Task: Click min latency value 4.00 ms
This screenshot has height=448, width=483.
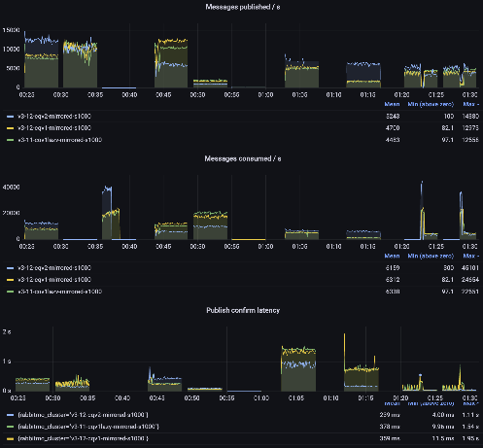Action: (x=443, y=415)
